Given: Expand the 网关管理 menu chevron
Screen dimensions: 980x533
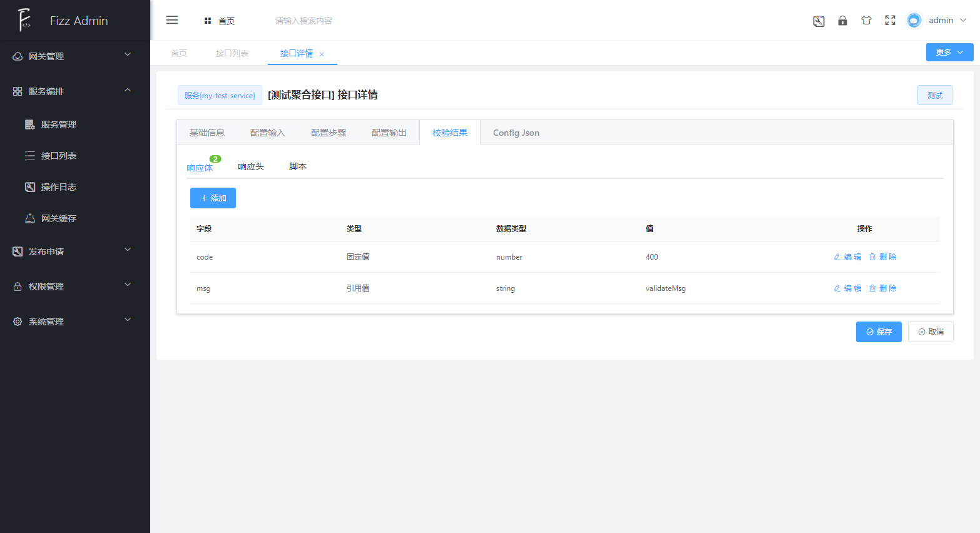Looking at the screenshot, I should click(x=128, y=54).
